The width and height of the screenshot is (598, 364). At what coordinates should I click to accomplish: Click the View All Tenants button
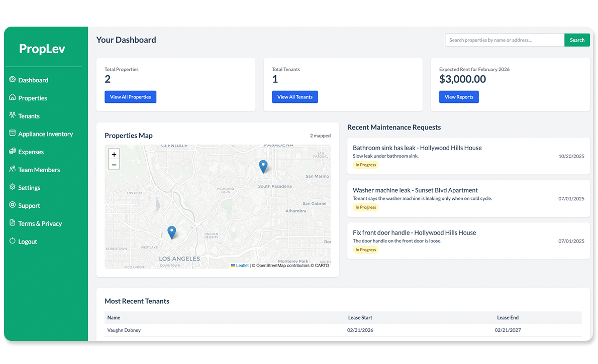(x=295, y=97)
